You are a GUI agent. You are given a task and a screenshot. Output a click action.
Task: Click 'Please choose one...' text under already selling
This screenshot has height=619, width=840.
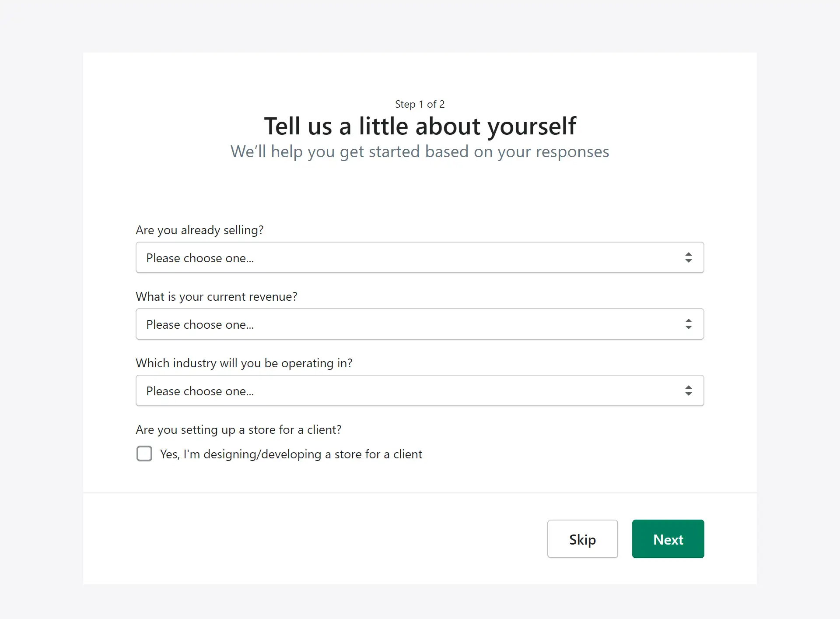200,258
